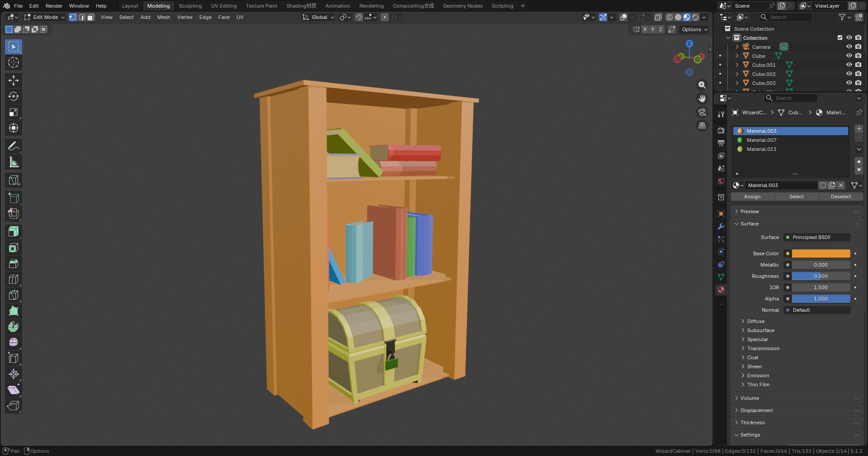868x456 pixels.
Task: Expand the Cube.003 outliner entry
Action: coord(737,83)
